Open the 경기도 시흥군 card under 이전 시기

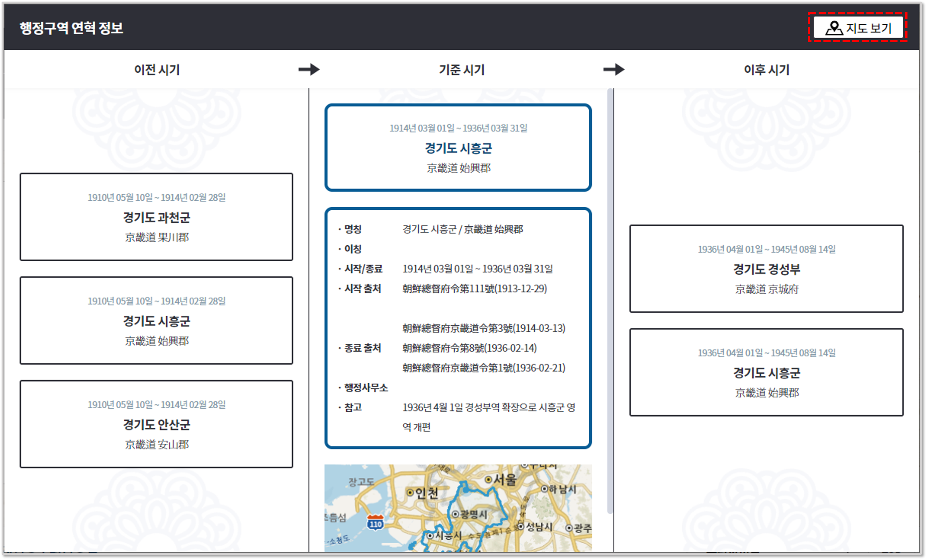(157, 321)
